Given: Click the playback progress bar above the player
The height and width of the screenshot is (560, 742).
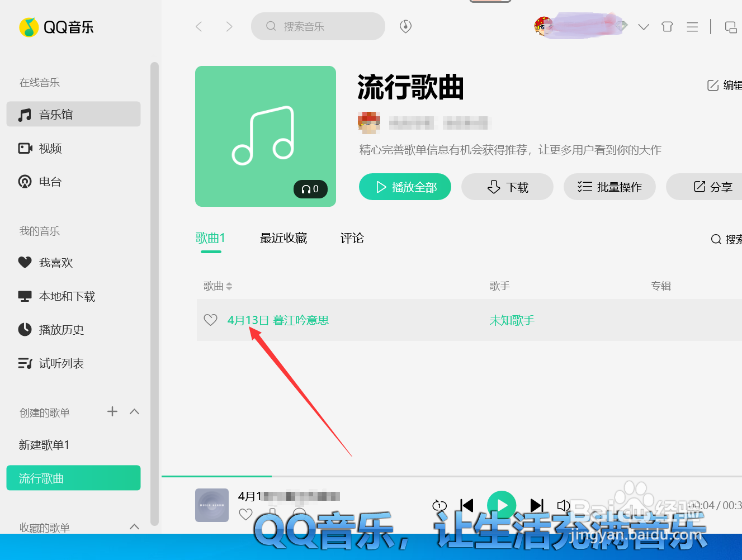Looking at the screenshot, I should tap(447, 477).
